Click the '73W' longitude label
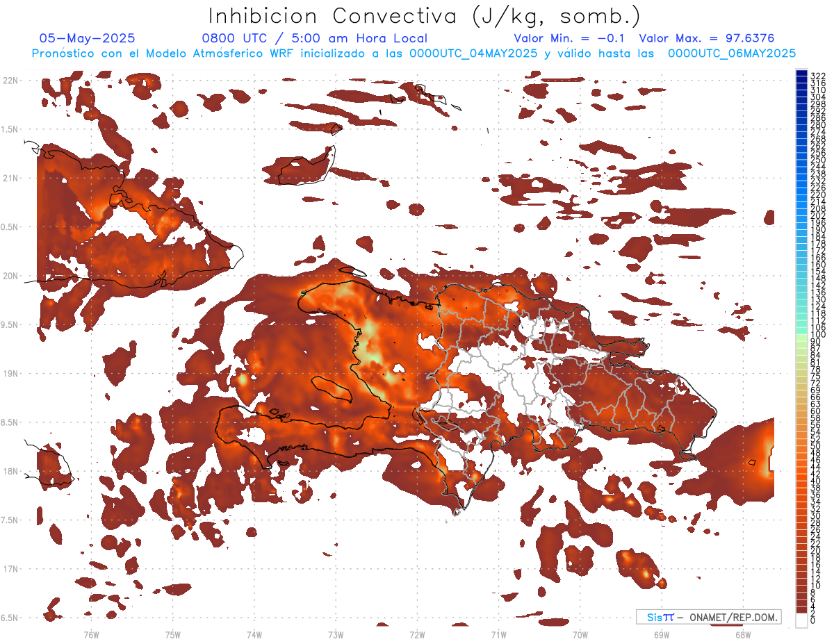 336,634
